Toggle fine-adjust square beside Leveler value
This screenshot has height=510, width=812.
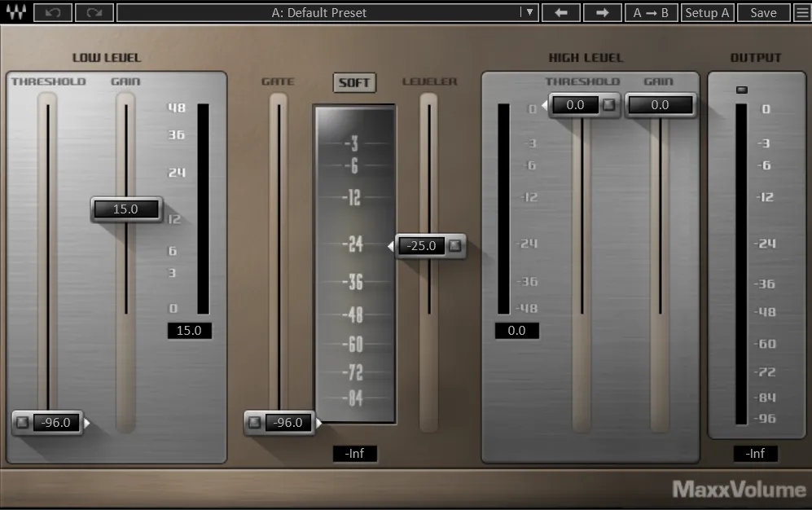coord(455,246)
